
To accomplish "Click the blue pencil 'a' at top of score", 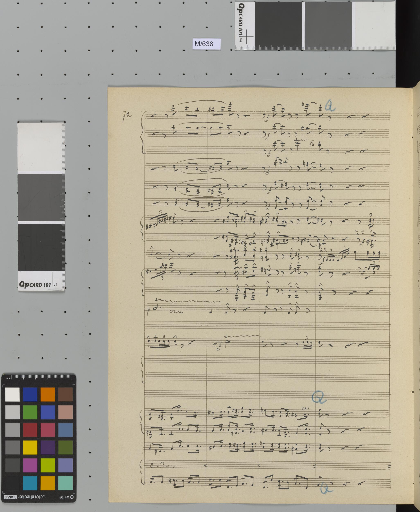I will [330, 106].
